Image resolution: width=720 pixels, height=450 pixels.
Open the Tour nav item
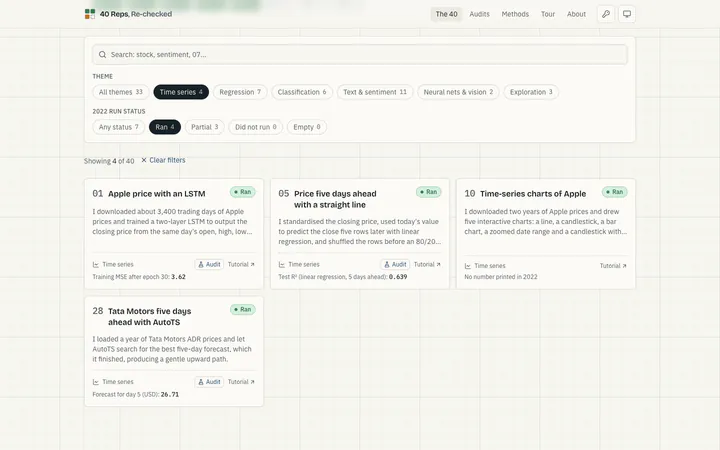[548, 14]
